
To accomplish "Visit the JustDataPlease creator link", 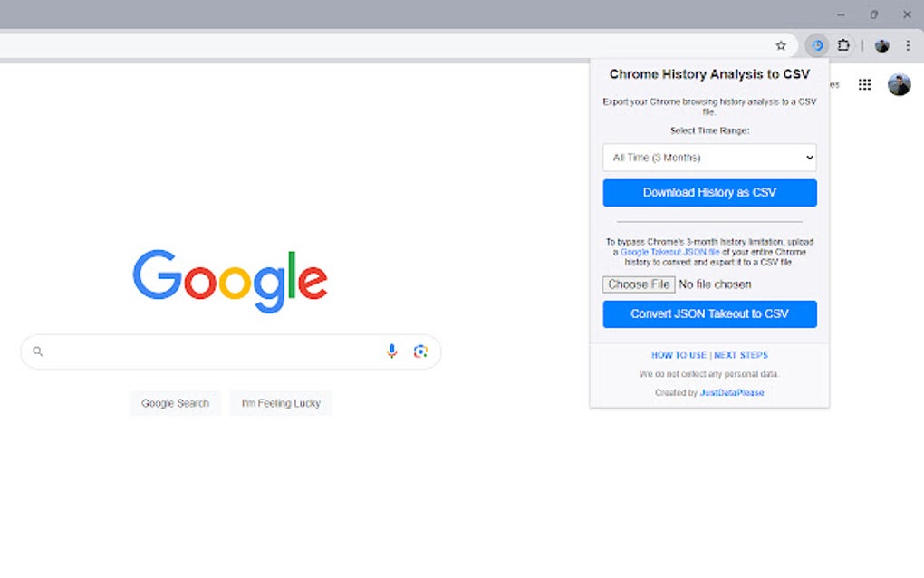I will tap(735, 392).
